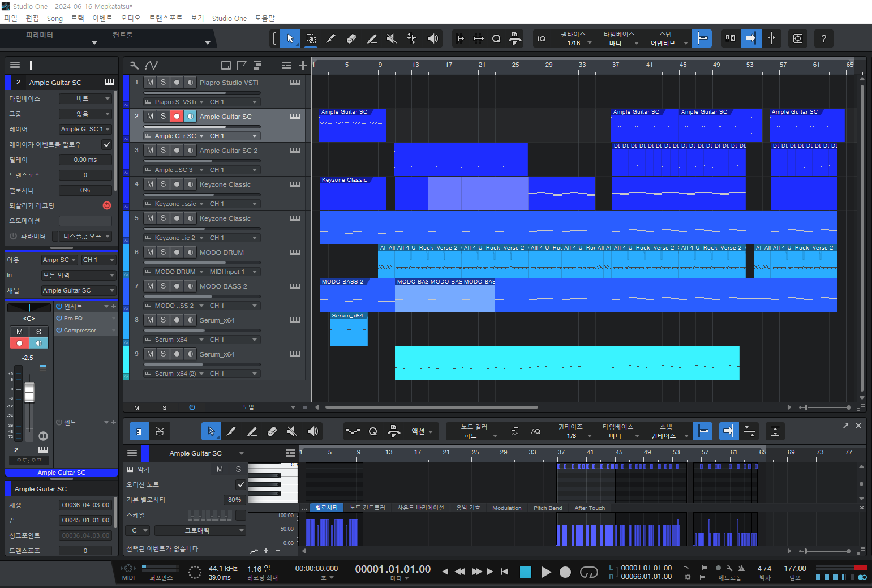Toggle monitor on MODO DRUM track
The width and height of the screenshot is (872, 588).
pos(190,252)
